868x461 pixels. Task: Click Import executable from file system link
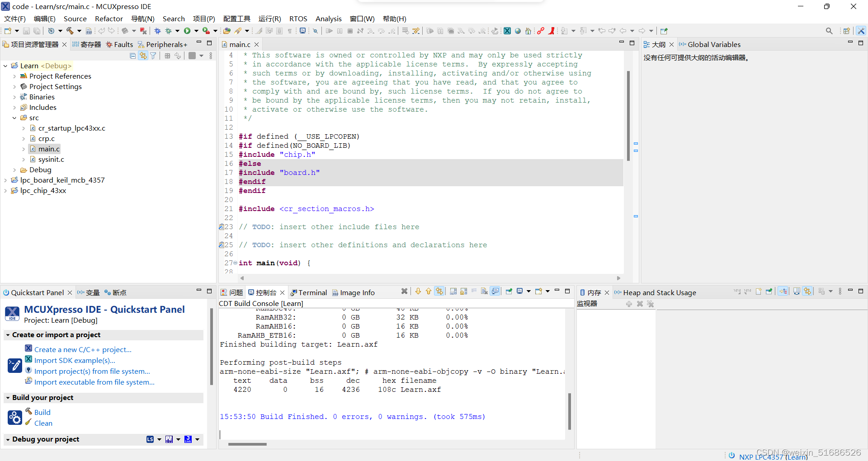94,382
